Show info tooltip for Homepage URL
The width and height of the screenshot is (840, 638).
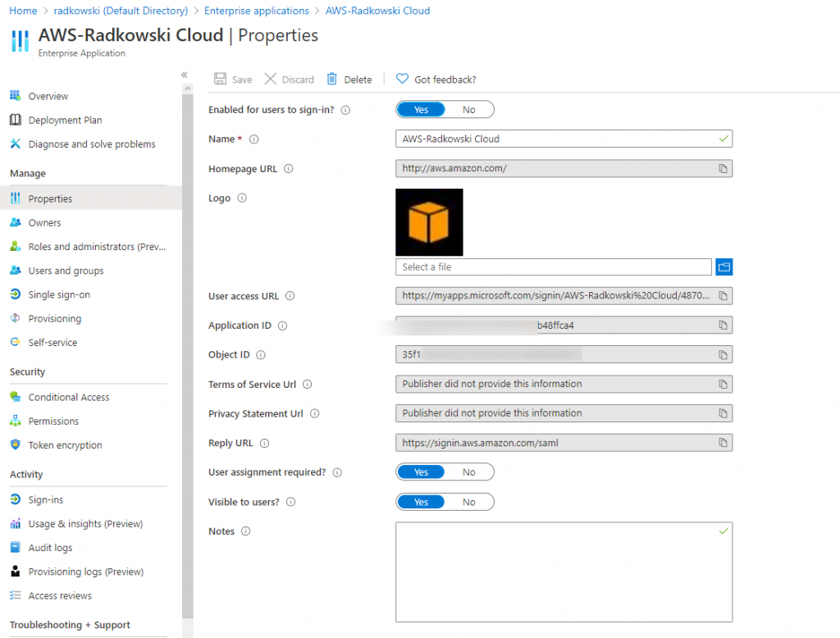tap(288, 169)
